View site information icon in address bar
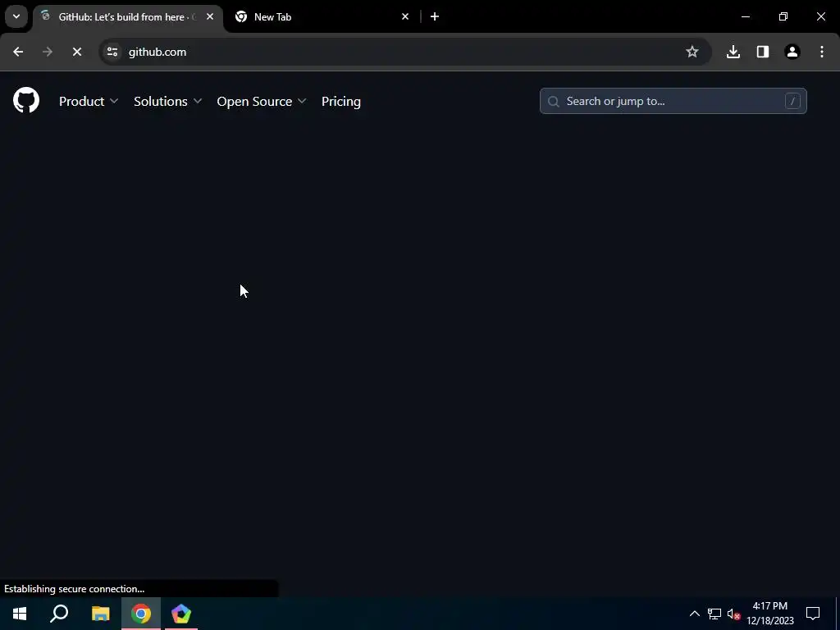 (112, 52)
